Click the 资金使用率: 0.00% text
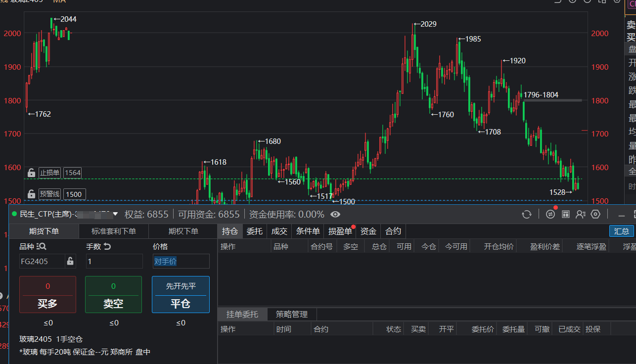Screen dimensions: 636x364 pyautogui.click(x=286, y=214)
